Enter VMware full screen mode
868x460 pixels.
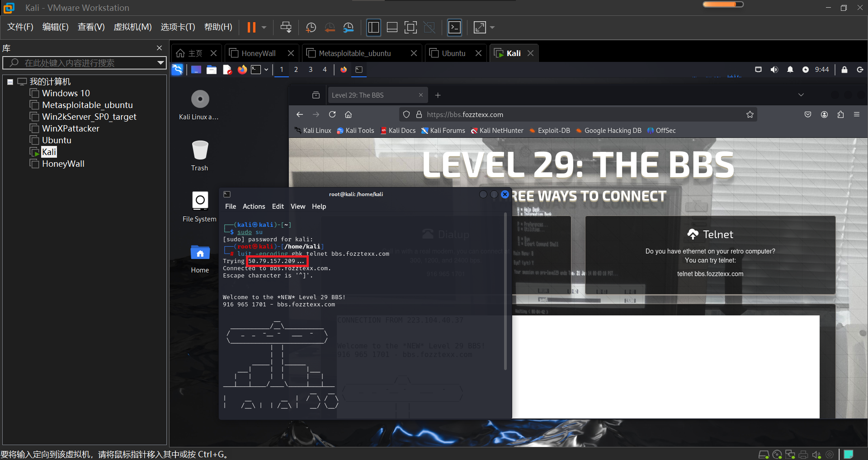410,28
